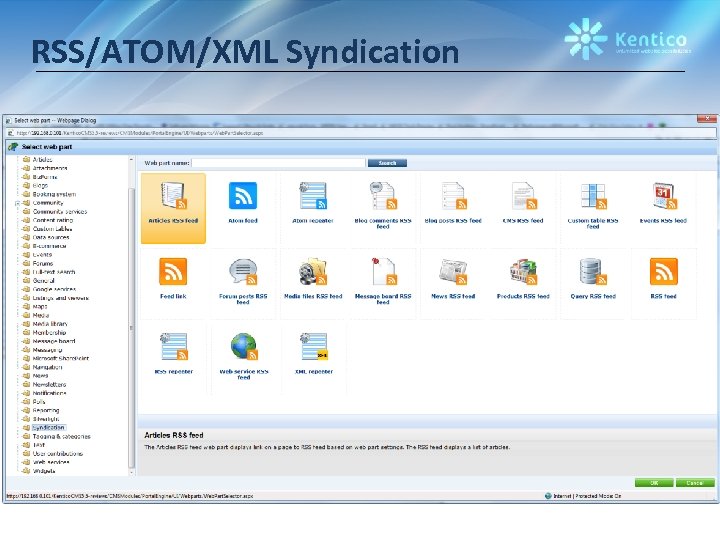Image resolution: width=720 pixels, height=540 pixels.
Task: Pick the Atom repeater web part
Action: pos(313,202)
